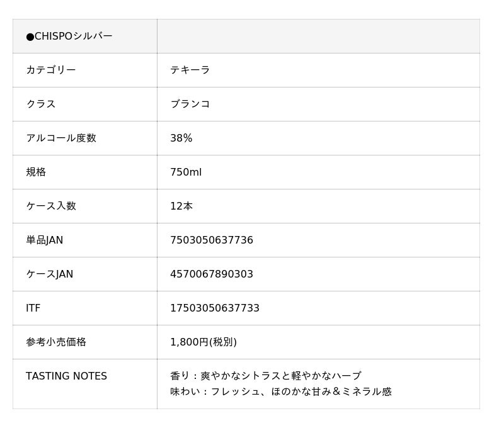Select the ケースJAN label

pos(50,274)
